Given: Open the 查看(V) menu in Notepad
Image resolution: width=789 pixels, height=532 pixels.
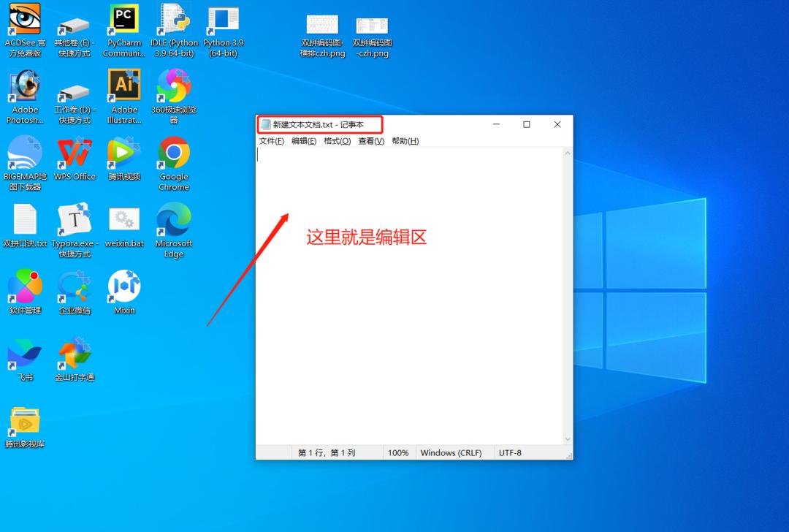Looking at the screenshot, I should [x=370, y=140].
